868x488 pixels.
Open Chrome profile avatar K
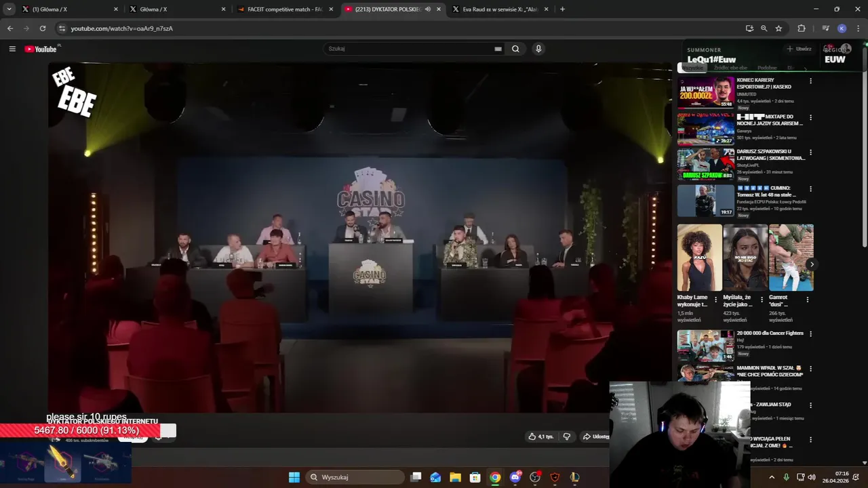point(842,28)
